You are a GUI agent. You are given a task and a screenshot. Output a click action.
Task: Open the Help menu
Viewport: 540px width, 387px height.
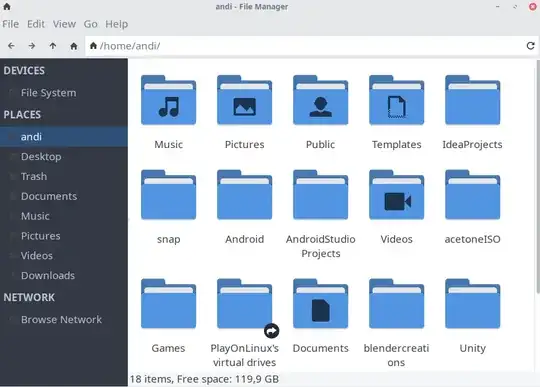(117, 24)
